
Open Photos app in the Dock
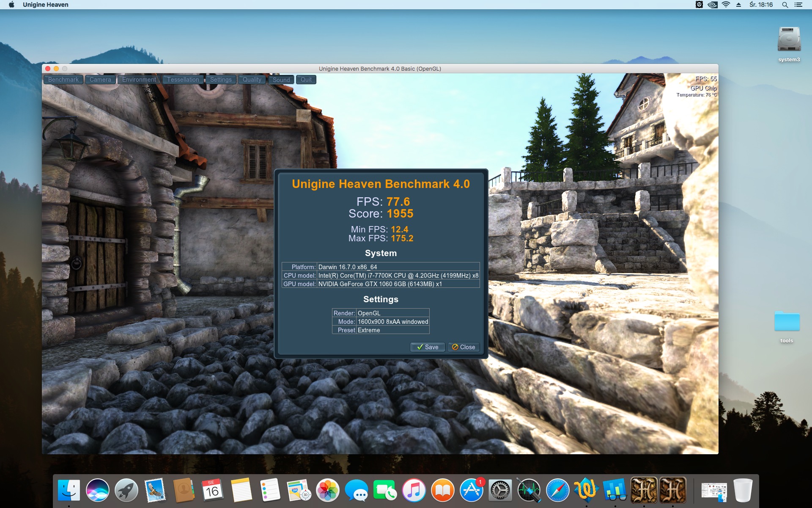(328, 490)
